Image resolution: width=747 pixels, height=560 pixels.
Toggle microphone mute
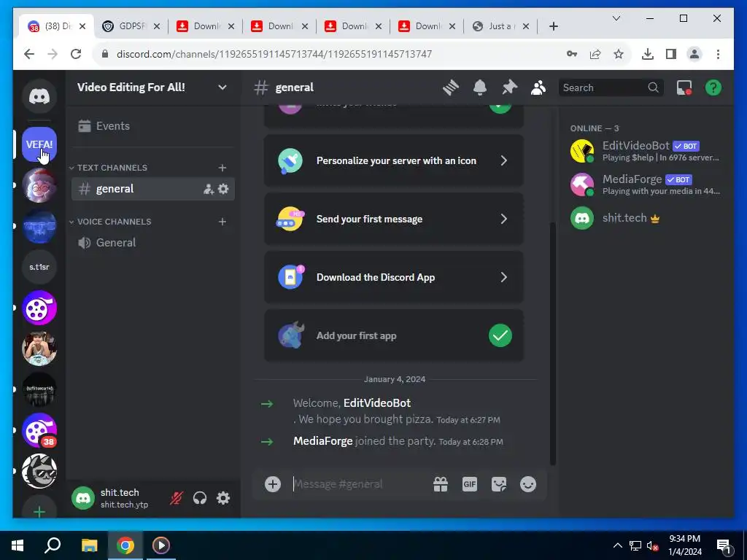click(177, 498)
